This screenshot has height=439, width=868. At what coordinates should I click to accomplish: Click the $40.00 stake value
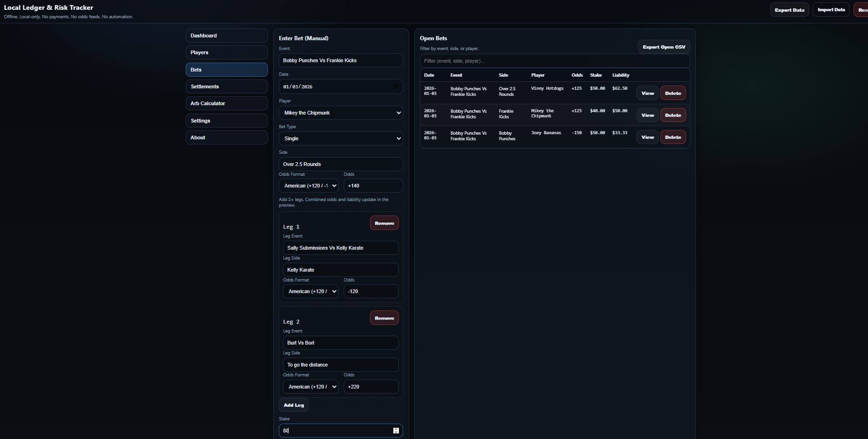coord(597,111)
